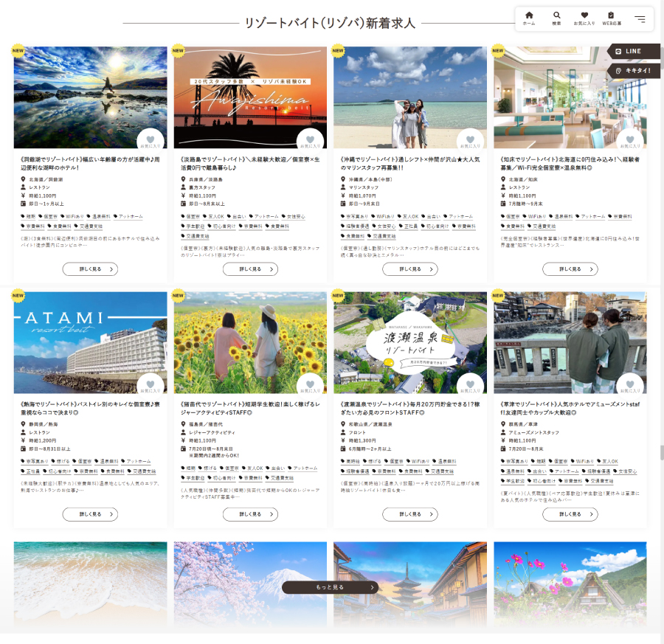Click the 福島県/猪苗代 location text
This screenshot has width=664, height=644.
206,424
